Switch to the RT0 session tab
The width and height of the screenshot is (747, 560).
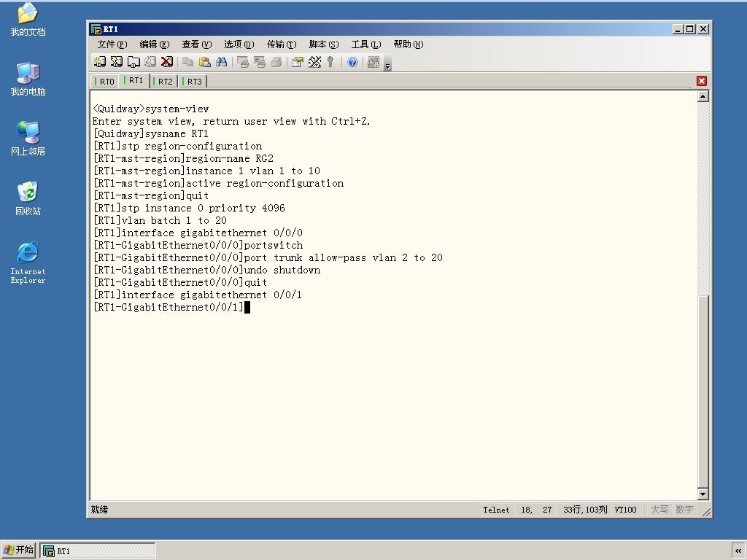click(x=105, y=82)
